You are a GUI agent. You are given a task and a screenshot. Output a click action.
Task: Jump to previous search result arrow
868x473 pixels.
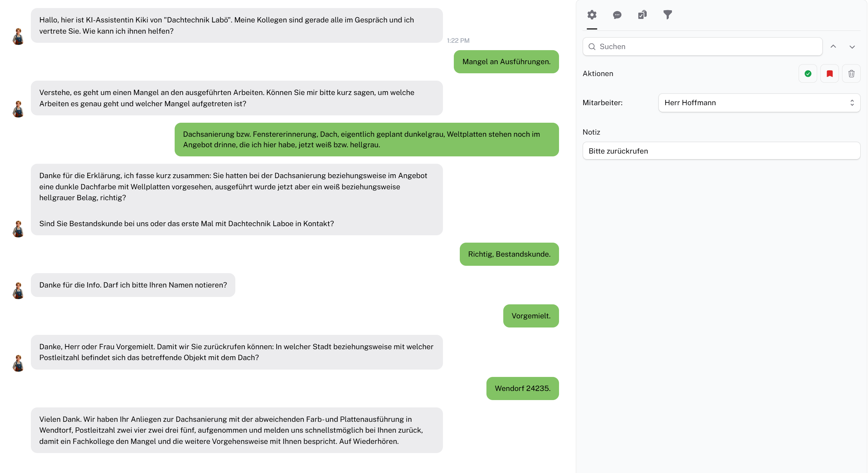point(833,47)
